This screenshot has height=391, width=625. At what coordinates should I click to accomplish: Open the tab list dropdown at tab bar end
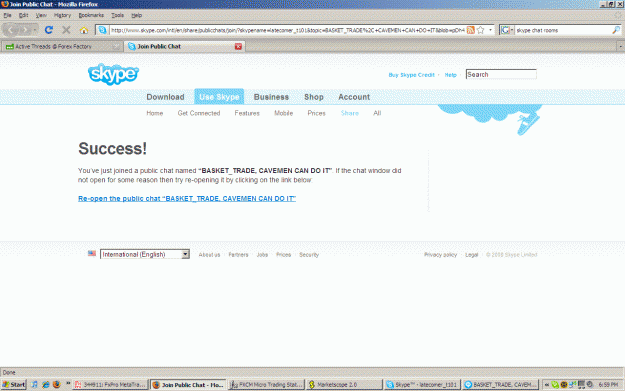[620, 47]
